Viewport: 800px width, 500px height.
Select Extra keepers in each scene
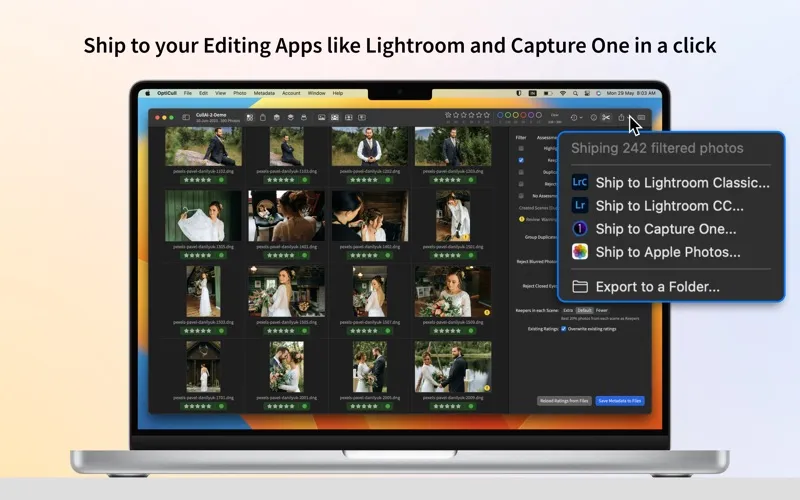(x=568, y=310)
